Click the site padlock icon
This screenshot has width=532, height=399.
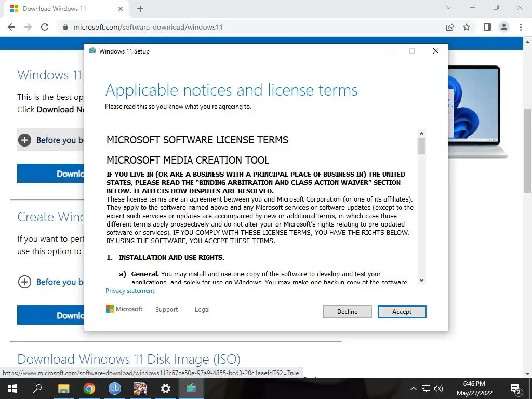(x=65, y=27)
